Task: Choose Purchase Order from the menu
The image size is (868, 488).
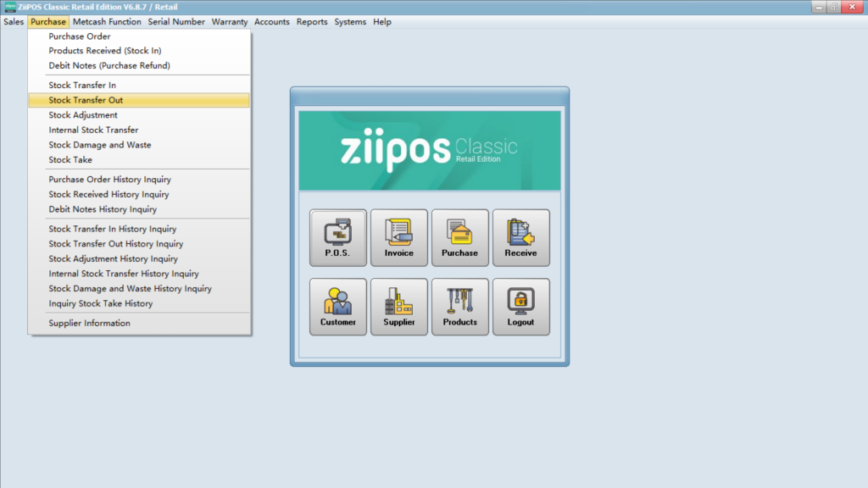Action: [x=80, y=36]
